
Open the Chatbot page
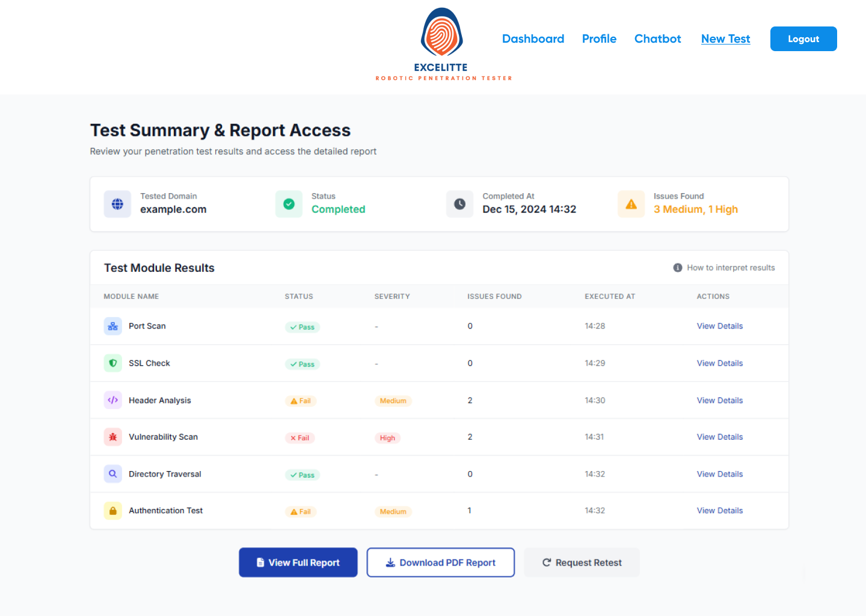point(657,38)
